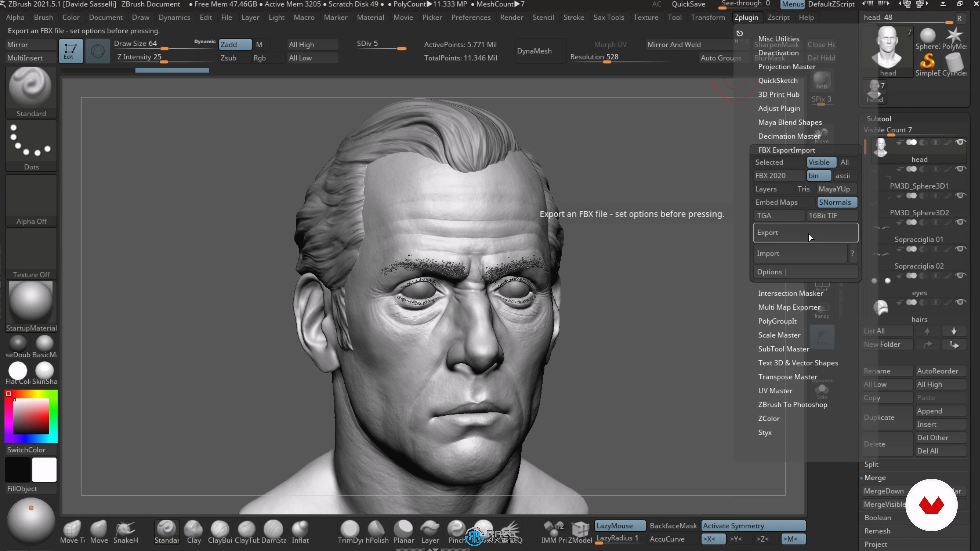Screen dimensions: 980x551
Task: Select ascii format option for FBX
Action: (x=843, y=176)
